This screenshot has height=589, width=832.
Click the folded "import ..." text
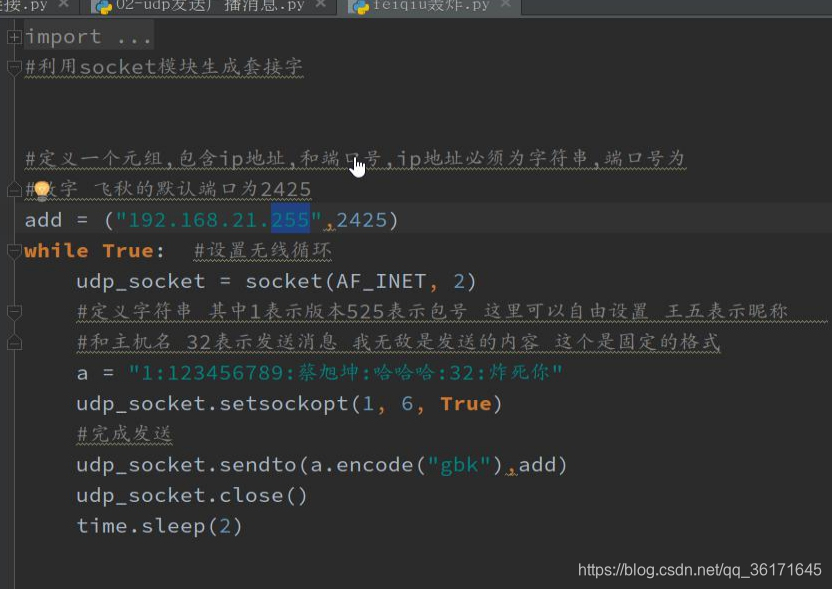[x=89, y=37]
